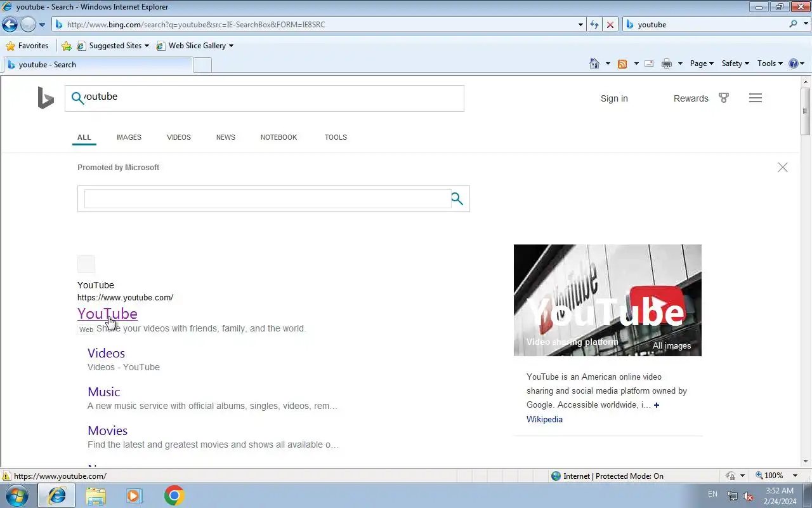Click the Stop loading X icon
The height and width of the screenshot is (508, 812).
click(610, 25)
